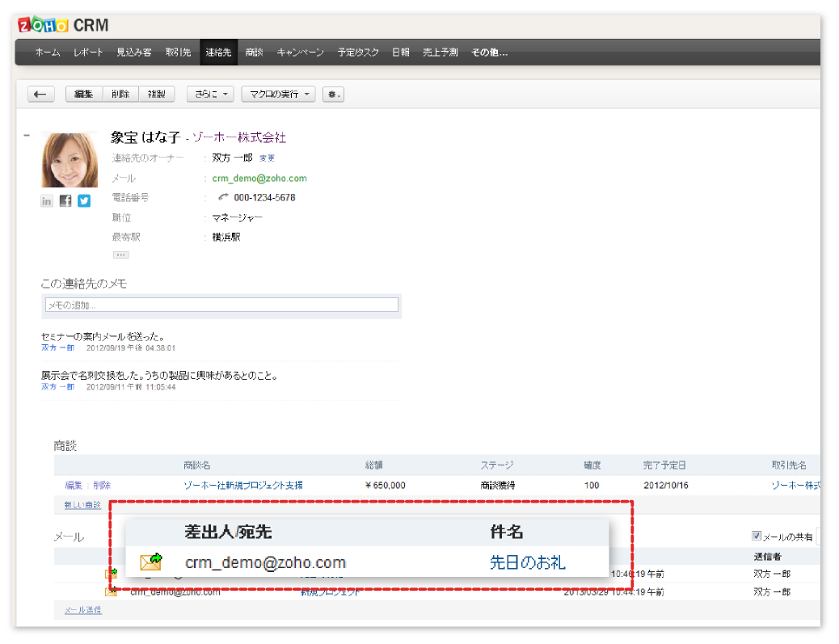The height and width of the screenshot is (644, 839).
Task: Open the ゾーホー社新規プロジェクト支援 deal
Action: tap(243, 485)
